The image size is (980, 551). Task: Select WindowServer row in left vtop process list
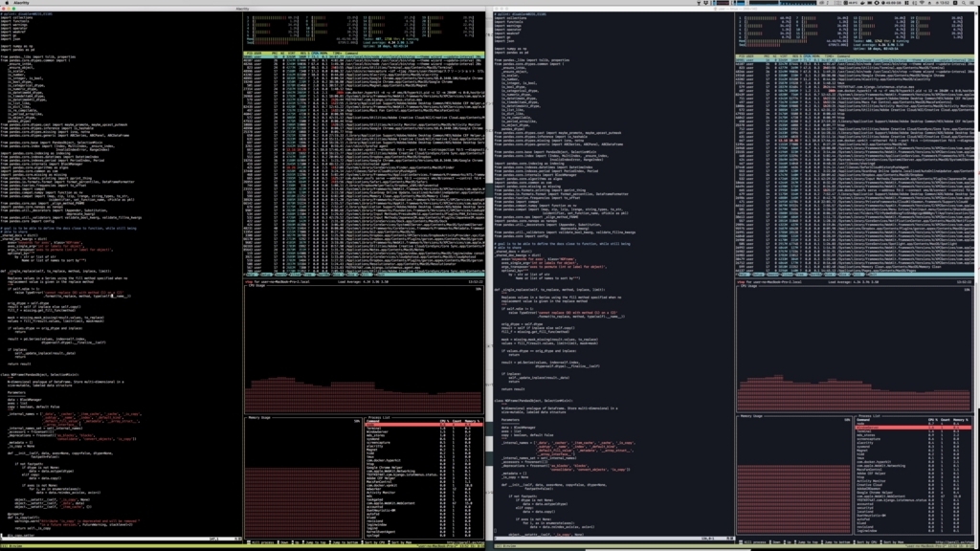pos(424,431)
